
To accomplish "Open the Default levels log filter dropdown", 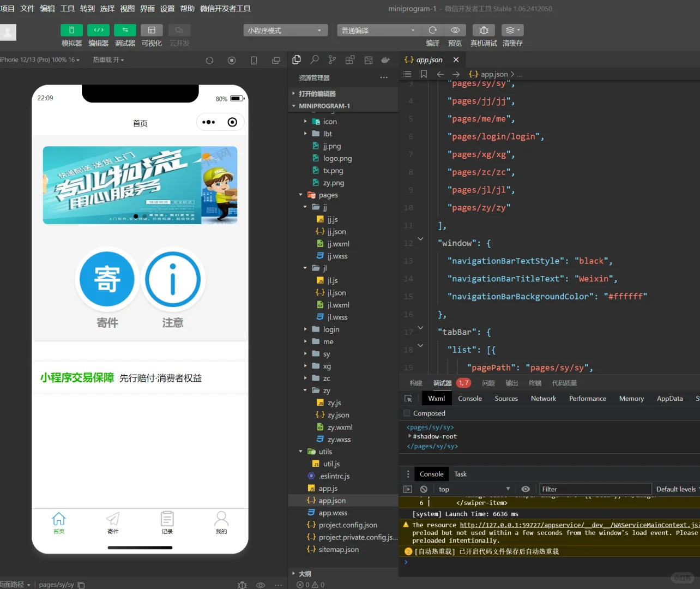I will click(677, 489).
